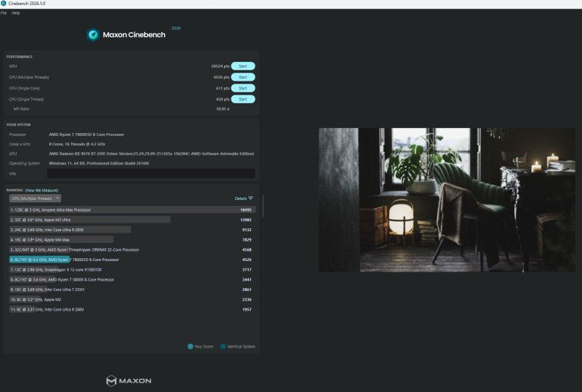Click the 4526 pts multi-thread score
Screen dimensions: 582x392
click(221, 77)
